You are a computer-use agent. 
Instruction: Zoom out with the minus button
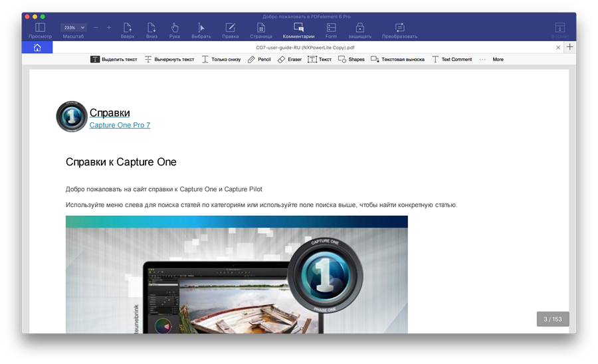pyautogui.click(x=96, y=27)
